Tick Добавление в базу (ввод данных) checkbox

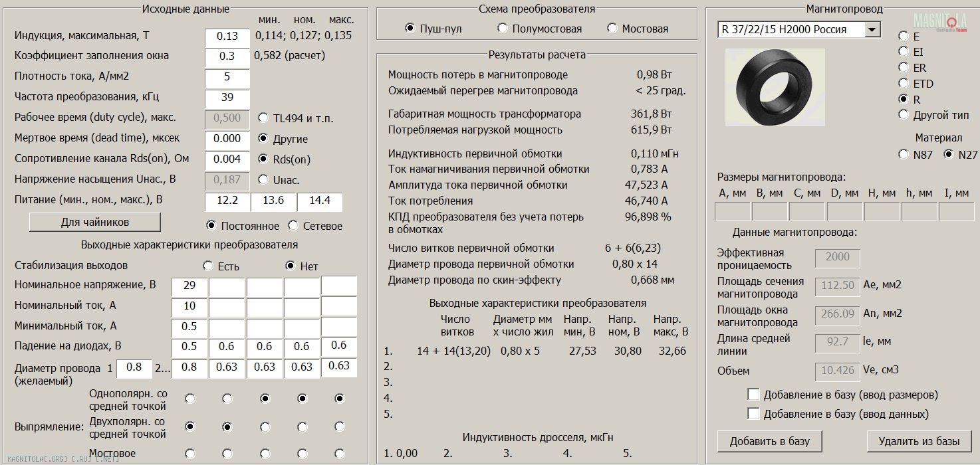[753, 414]
